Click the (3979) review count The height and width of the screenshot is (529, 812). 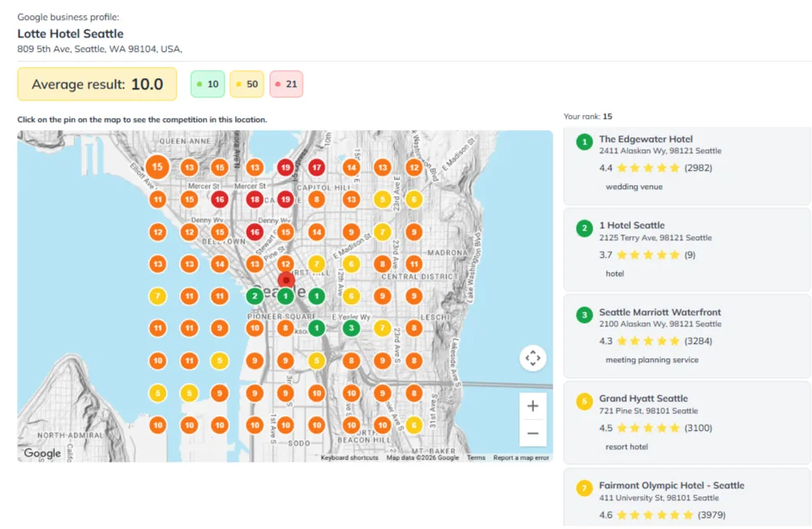[x=711, y=515]
